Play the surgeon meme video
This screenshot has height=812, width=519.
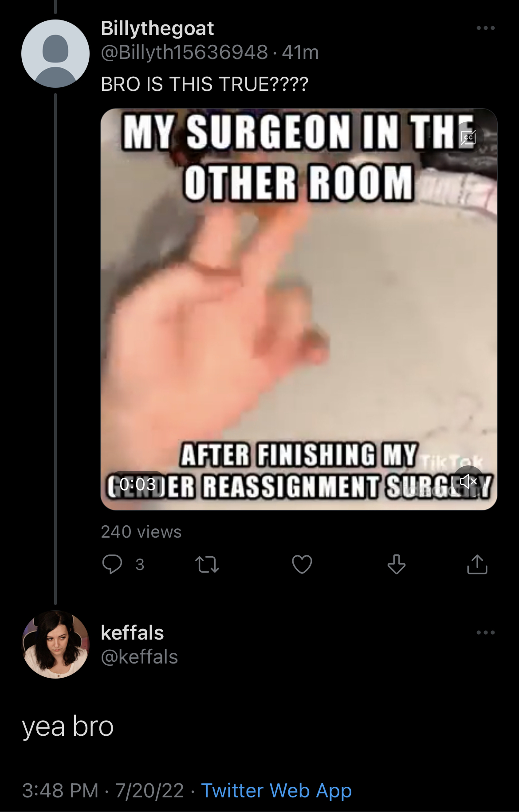(x=299, y=309)
